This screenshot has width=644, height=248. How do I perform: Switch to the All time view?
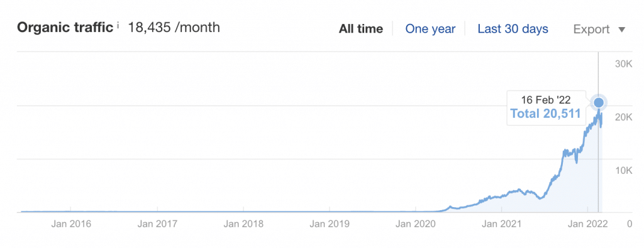(x=360, y=29)
